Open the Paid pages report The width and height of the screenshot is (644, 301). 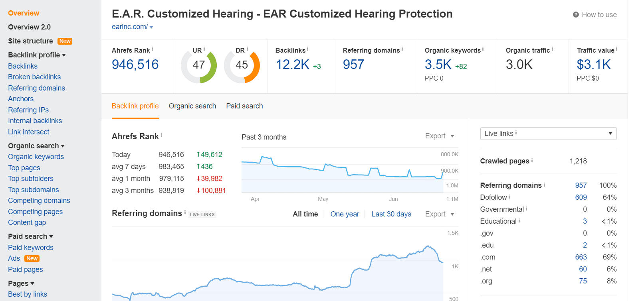pos(26,270)
